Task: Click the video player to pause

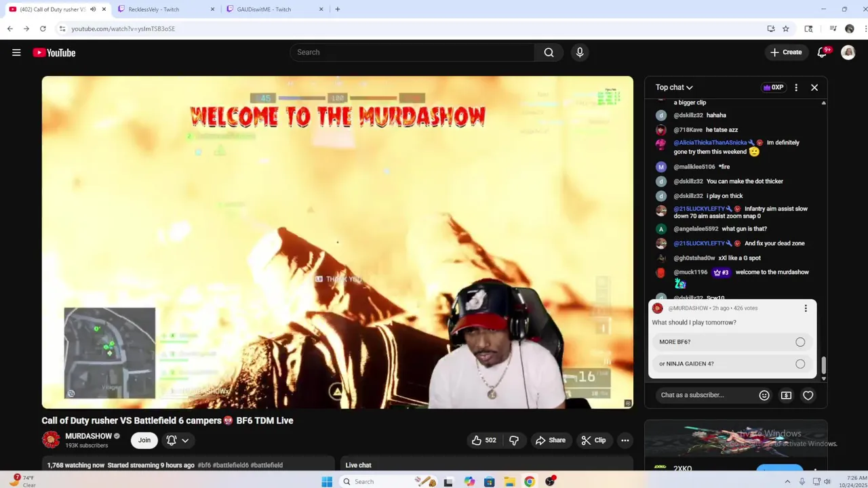Action: click(x=338, y=242)
